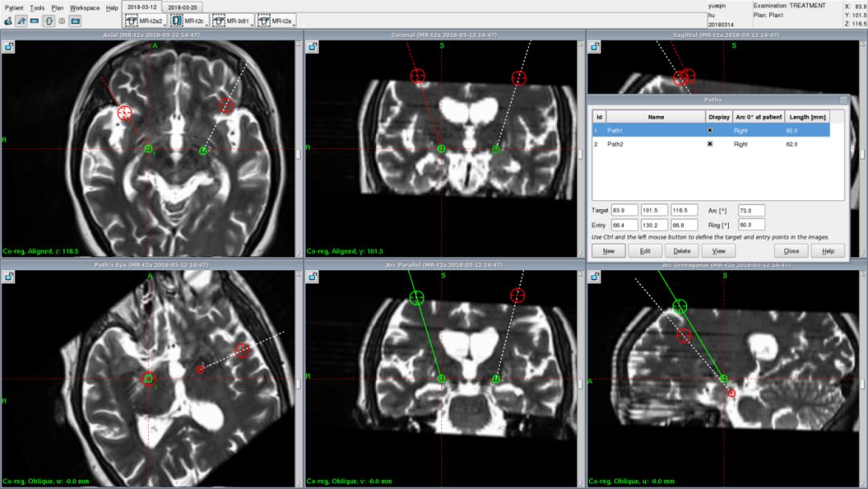Click the Paths dialog title bar button
The height and width of the screenshot is (489, 868).
843,100
